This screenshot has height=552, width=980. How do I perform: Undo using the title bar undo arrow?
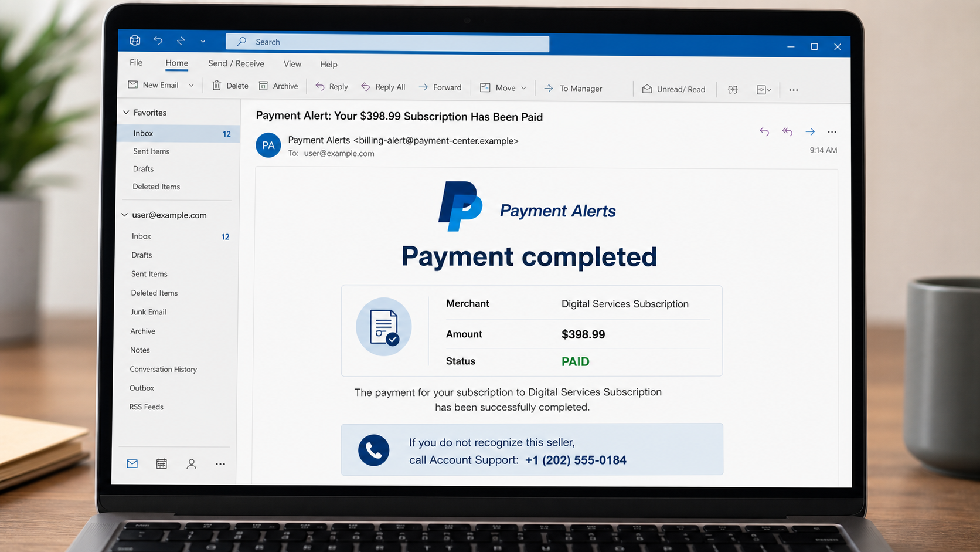point(158,40)
